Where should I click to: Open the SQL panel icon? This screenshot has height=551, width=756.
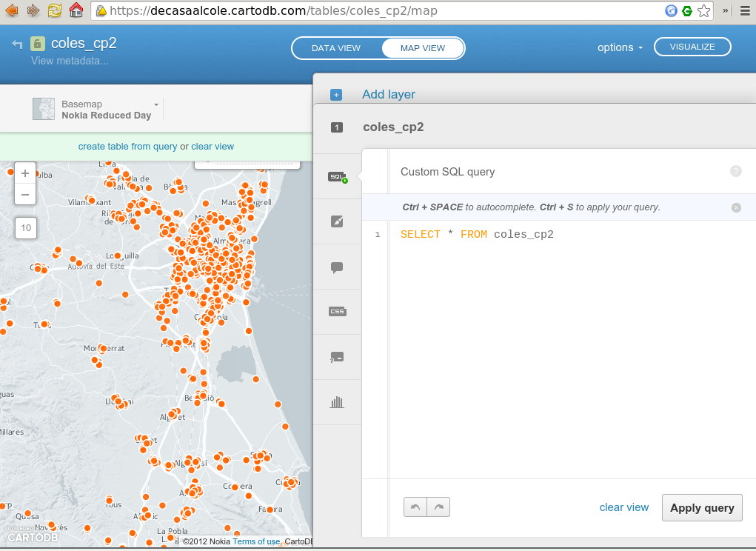click(x=338, y=177)
